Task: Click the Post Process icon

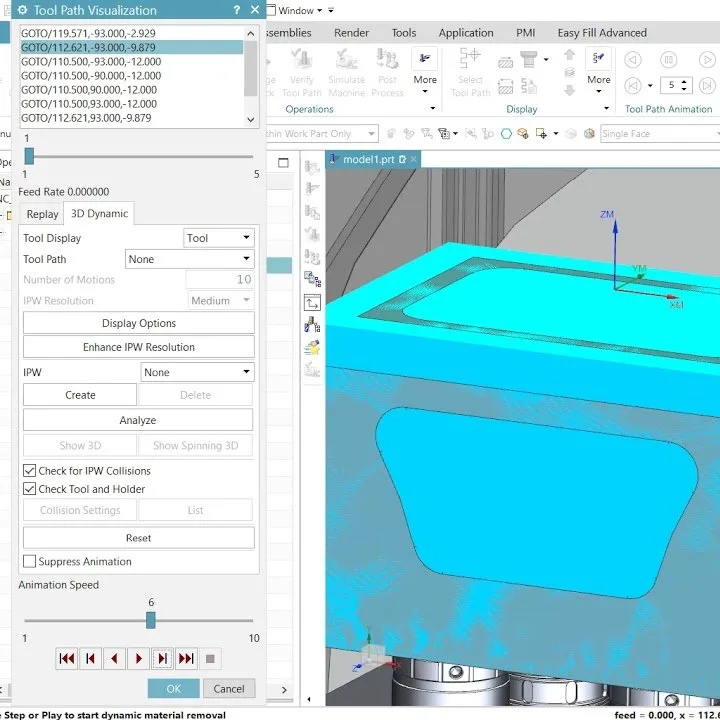Action: [x=387, y=73]
